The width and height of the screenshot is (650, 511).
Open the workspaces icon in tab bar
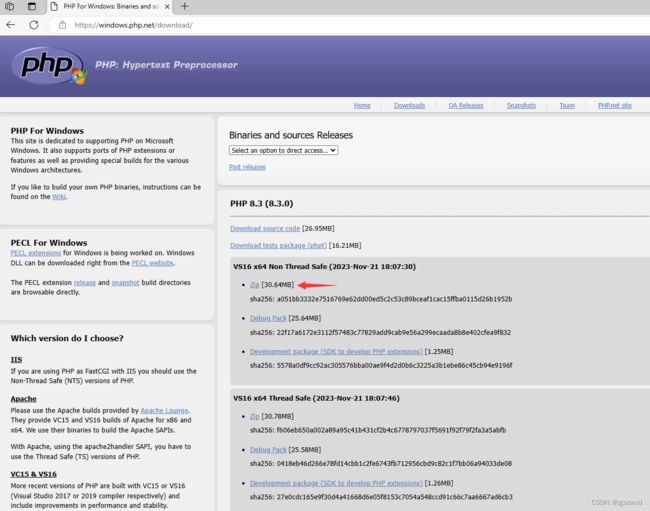[x=10, y=6]
